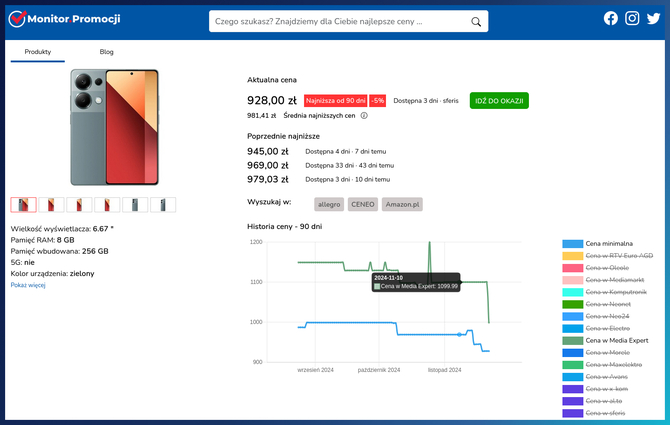Toggle Cena w Komputronik legend entry
Viewport: 670px width, 425px height.
coord(605,292)
